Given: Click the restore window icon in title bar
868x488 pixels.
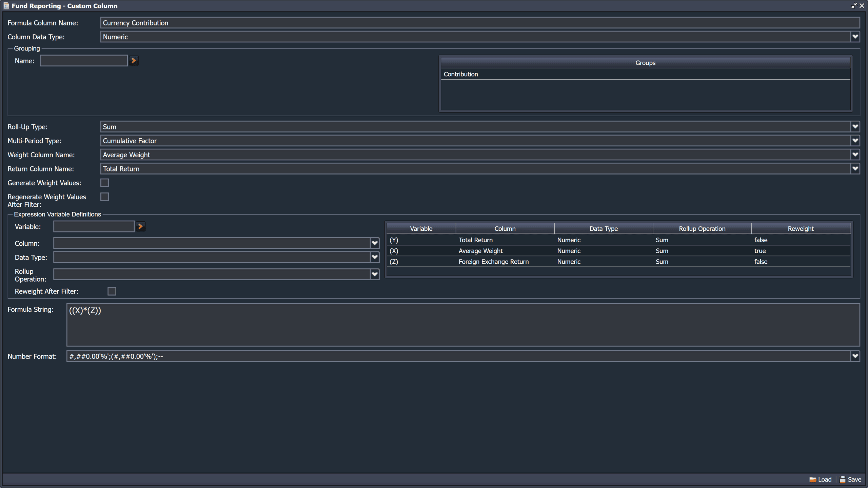Looking at the screenshot, I should point(854,6).
